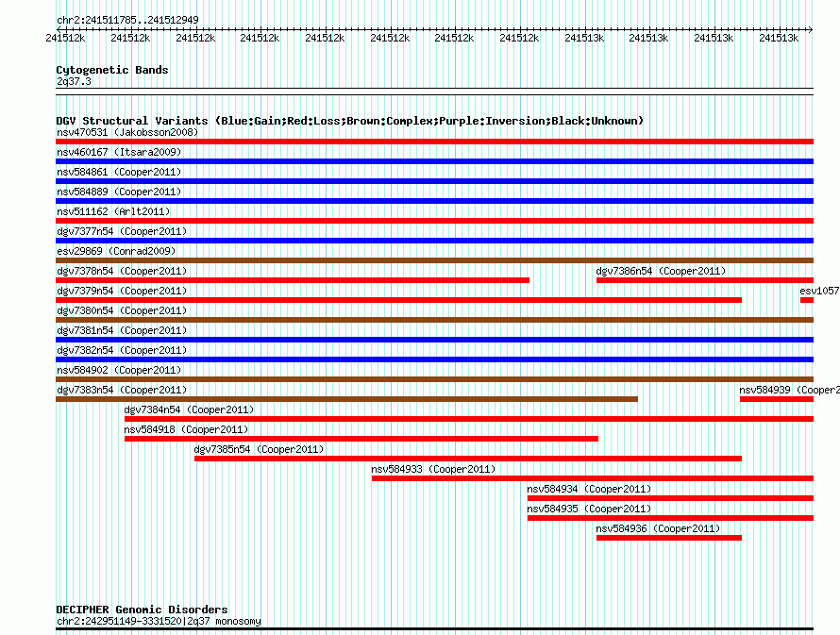
Task: Click the brown bar under nsv584902
Action: pos(434,379)
